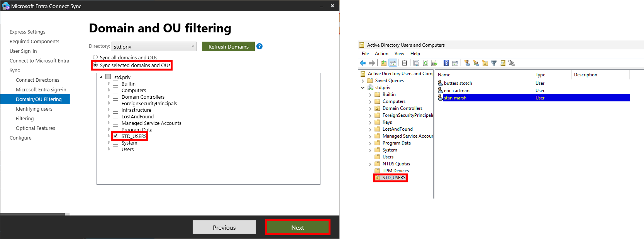Open the File menu in ADUC
This screenshot has width=644, height=239.
click(x=365, y=54)
